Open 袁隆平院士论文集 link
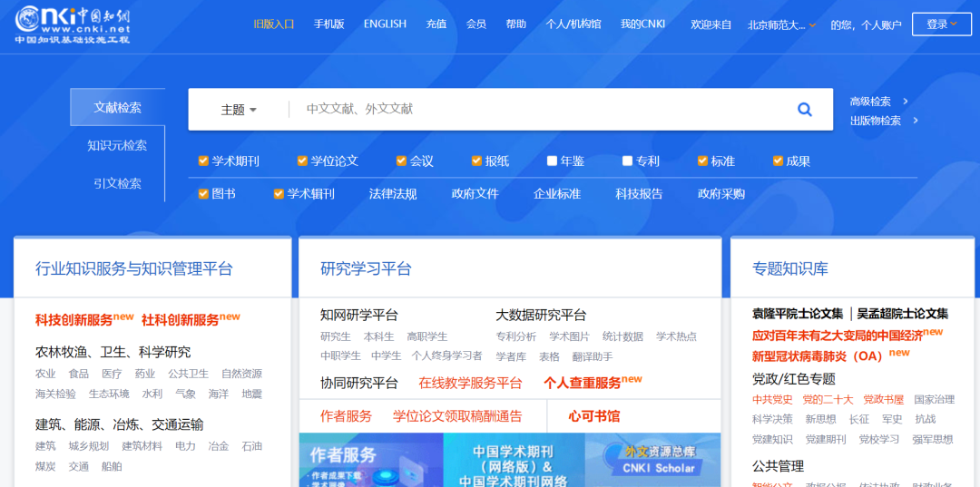 [x=798, y=314]
